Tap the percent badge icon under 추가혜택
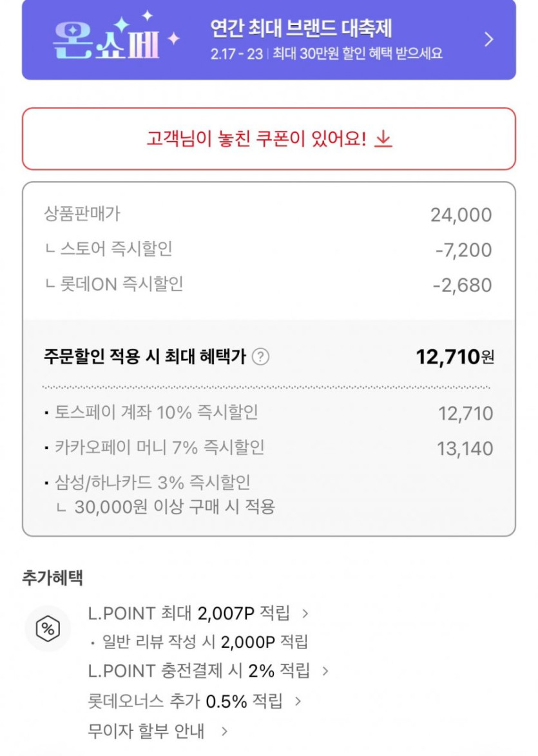 tap(48, 628)
